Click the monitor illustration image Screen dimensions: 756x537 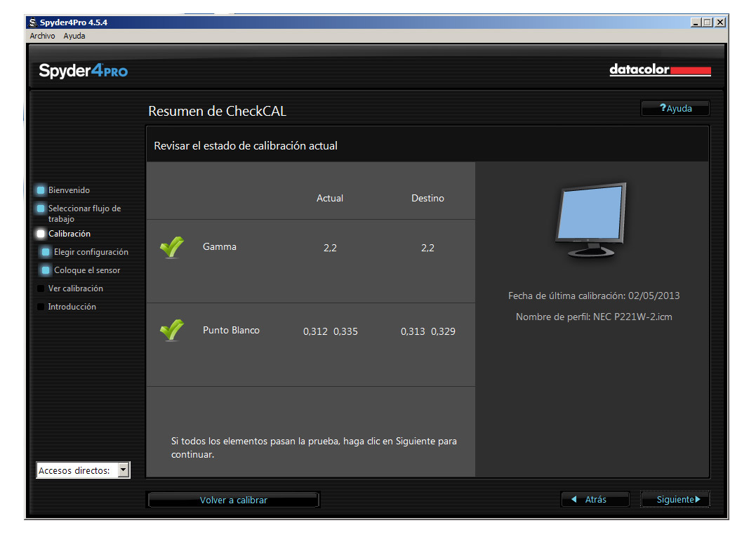pyautogui.click(x=590, y=220)
